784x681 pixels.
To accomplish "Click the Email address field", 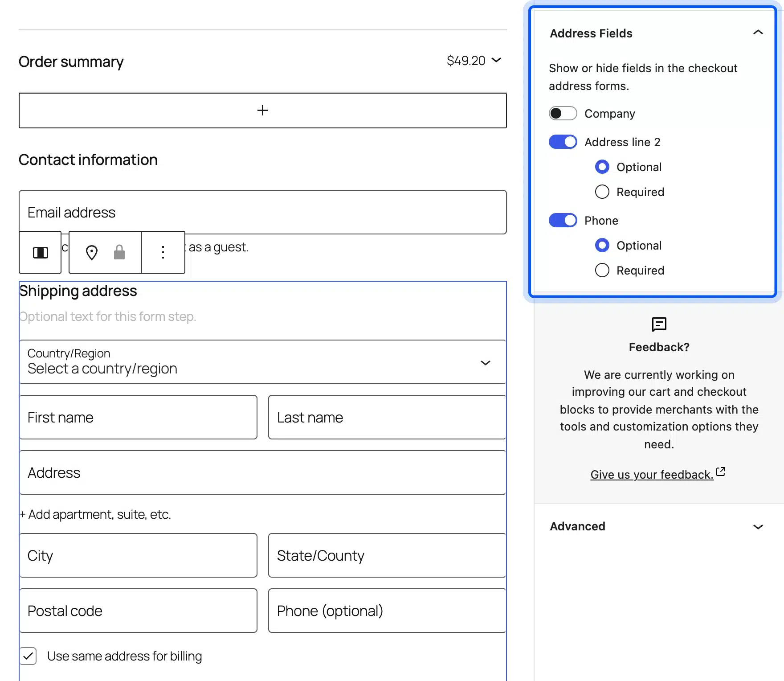I will point(263,212).
